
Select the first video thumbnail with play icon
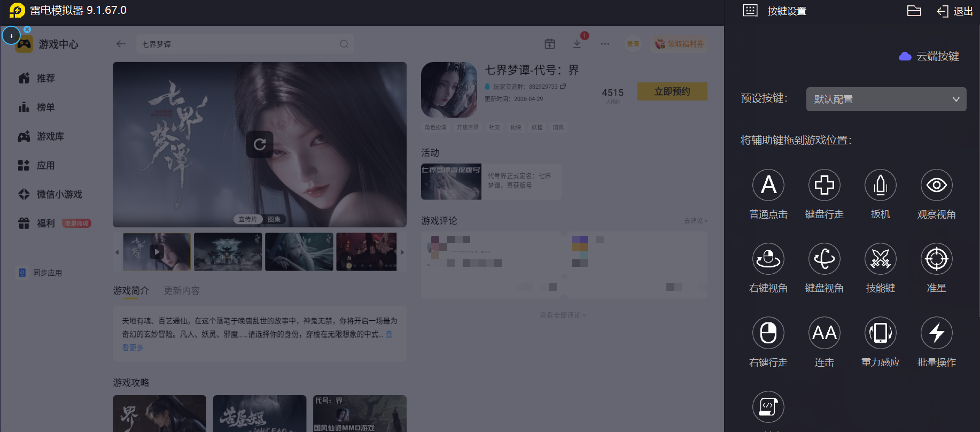pyautogui.click(x=157, y=251)
